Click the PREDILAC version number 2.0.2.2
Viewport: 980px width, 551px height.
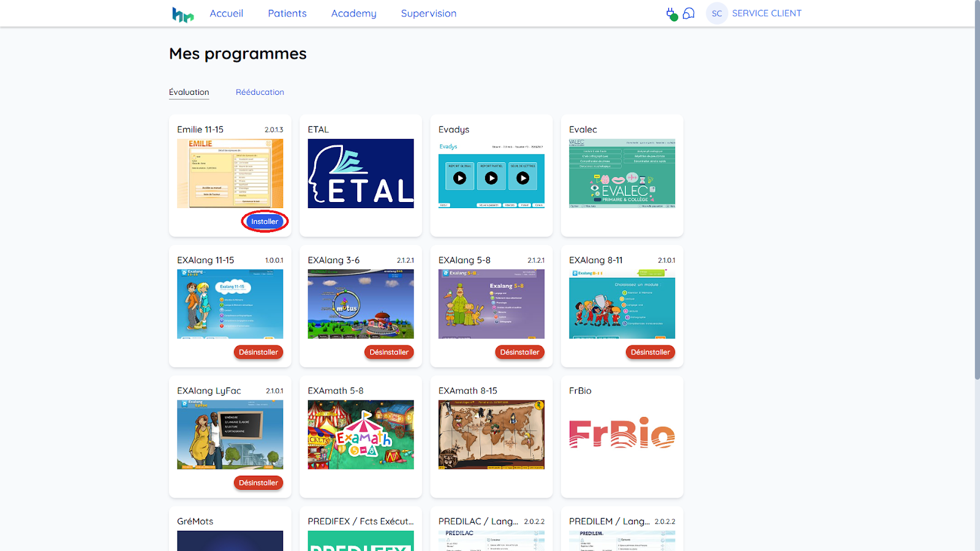click(534, 522)
